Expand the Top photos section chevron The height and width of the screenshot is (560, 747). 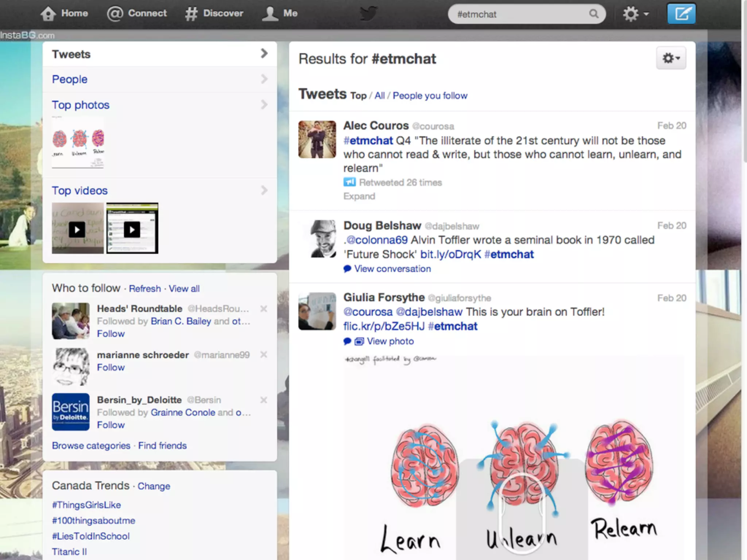pyautogui.click(x=264, y=105)
